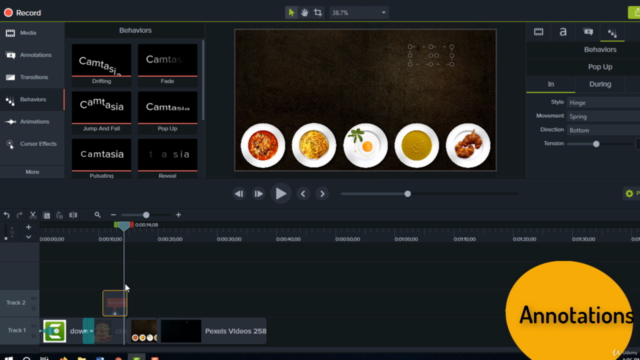The height and width of the screenshot is (360, 640).
Task: Open the Behaviors tab in sidebar
Action: coord(32,100)
